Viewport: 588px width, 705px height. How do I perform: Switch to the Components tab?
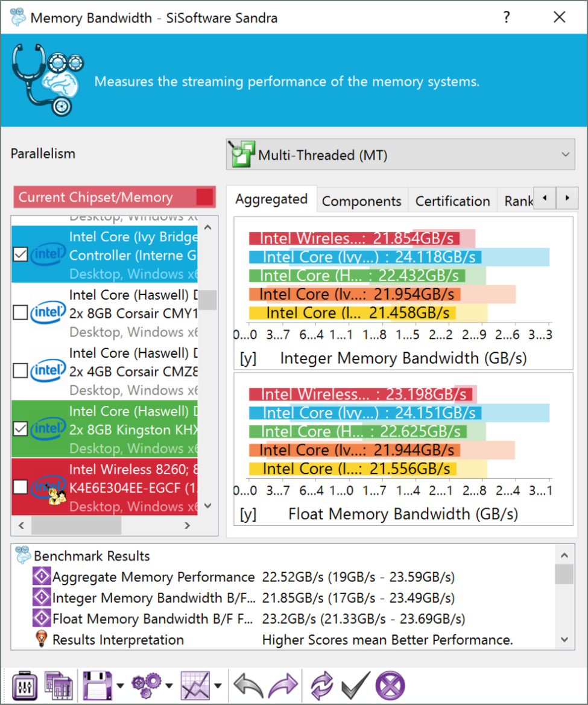362,201
